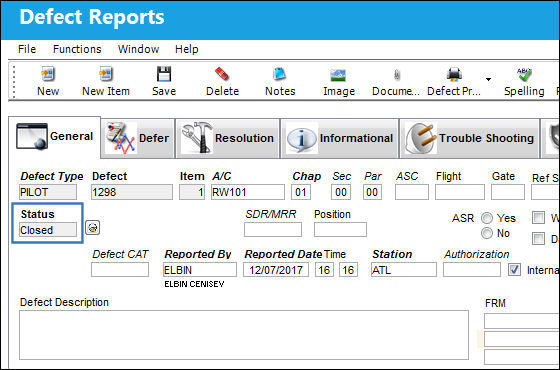Open the Trouble Shooting tab
560x370 pixels.
[x=470, y=138]
